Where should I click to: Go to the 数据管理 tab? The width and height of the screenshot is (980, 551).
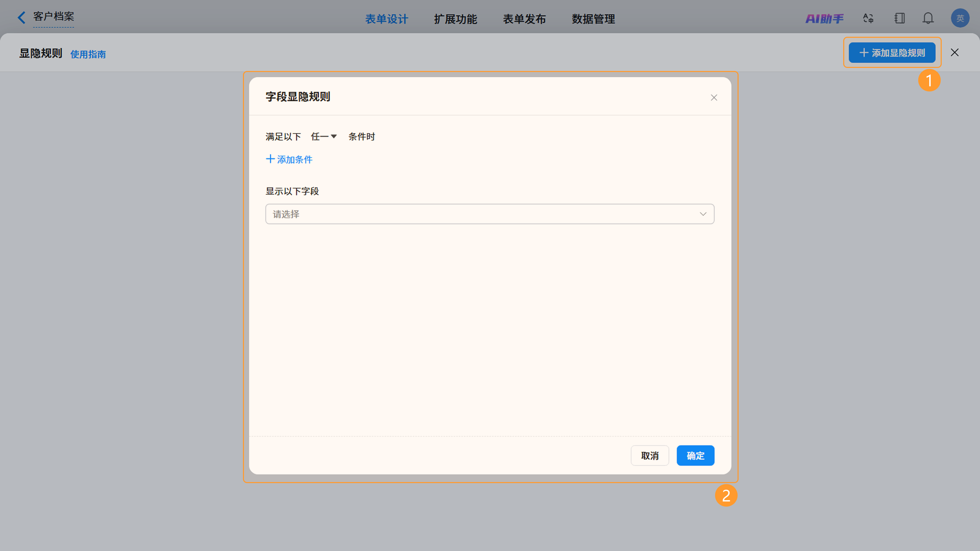(x=593, y=19)
